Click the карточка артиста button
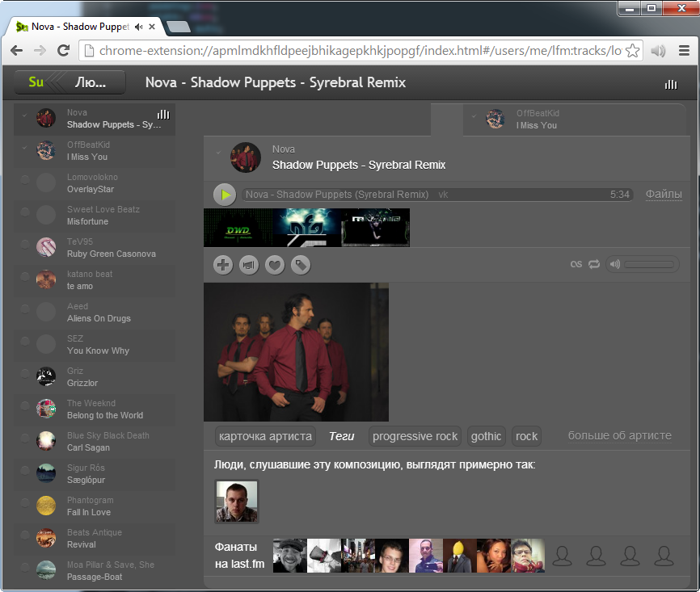Screen dimensions: 700x592 265,436
